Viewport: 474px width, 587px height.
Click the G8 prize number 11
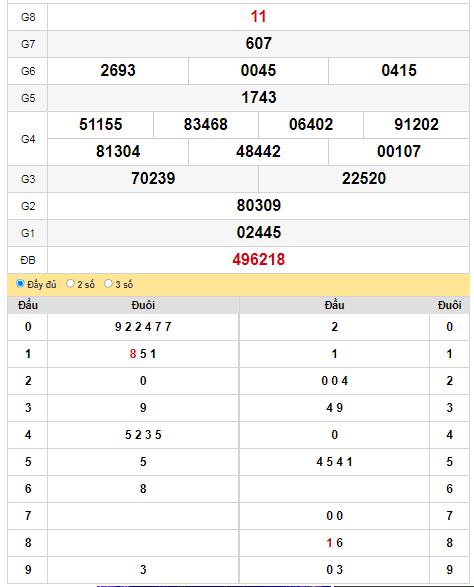pyautogui.click(x=258, y=17)
